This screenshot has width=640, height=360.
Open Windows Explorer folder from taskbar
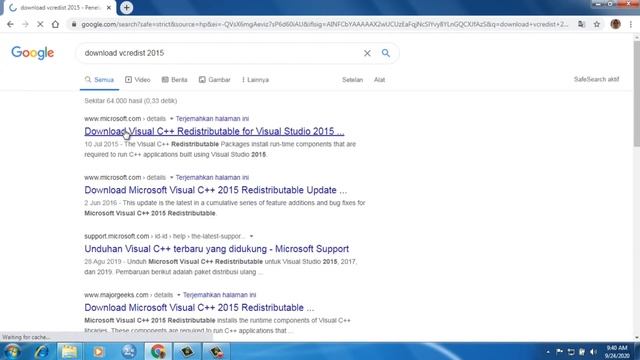(69, 351)
